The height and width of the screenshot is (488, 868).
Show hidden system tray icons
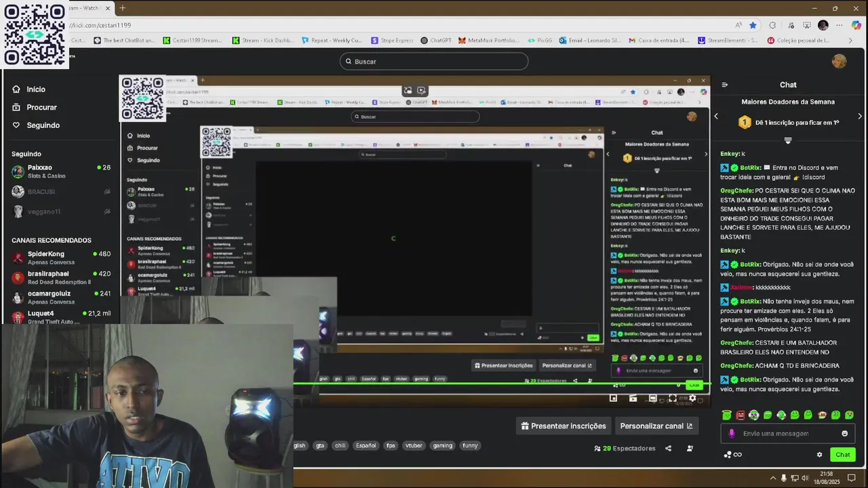pos(773,478)
